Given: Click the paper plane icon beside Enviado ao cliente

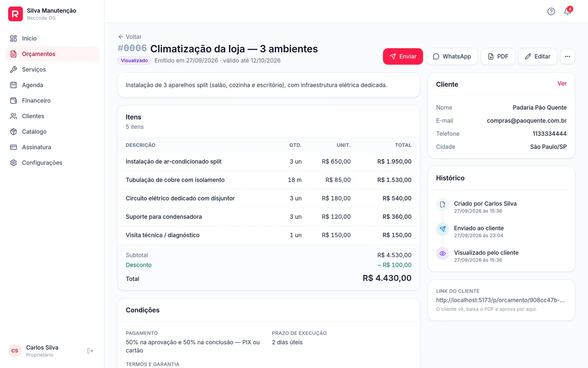Looking at the screenshot, I should 442,229.
